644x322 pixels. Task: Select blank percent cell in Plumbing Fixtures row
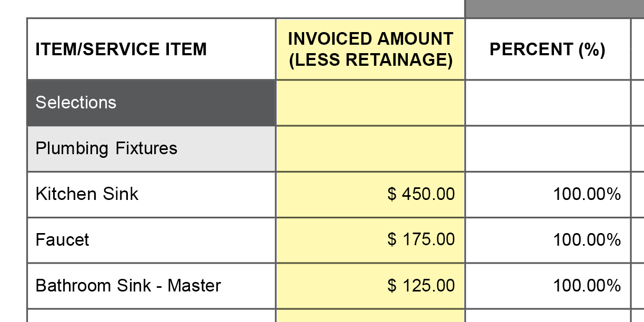pyautogui.click(x=547, y=148)
